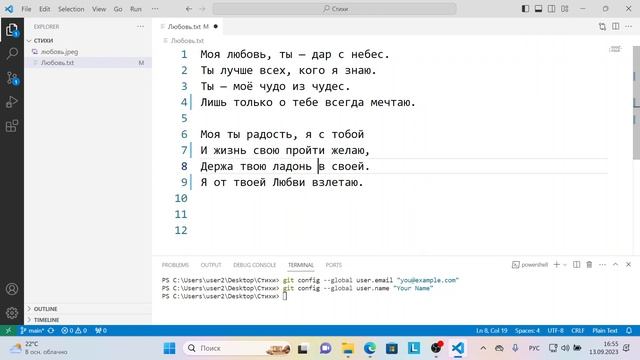This screenshot has height=360, width=640.
Task: Click the Explorer views and more actions ellipsis
Action: coord(140,27)
